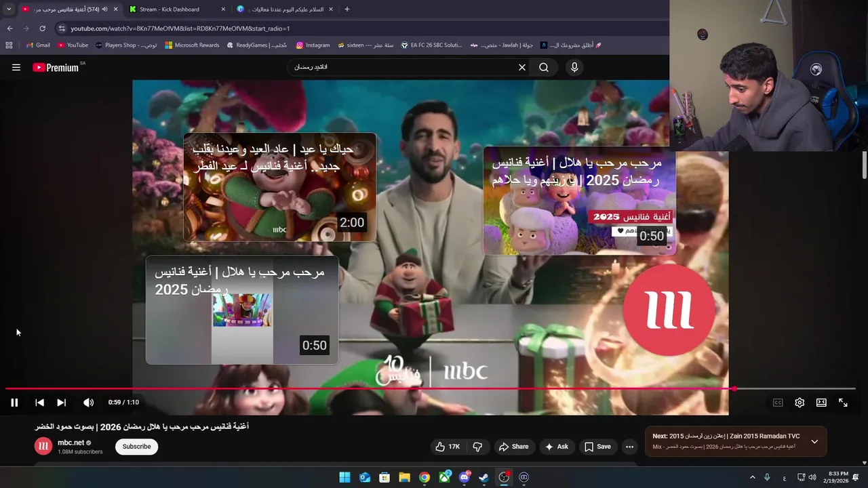This screenshot has height=488, width=868.
Task: Open YouTube hamburger guide menu
Action: click(x=16, y=67)
